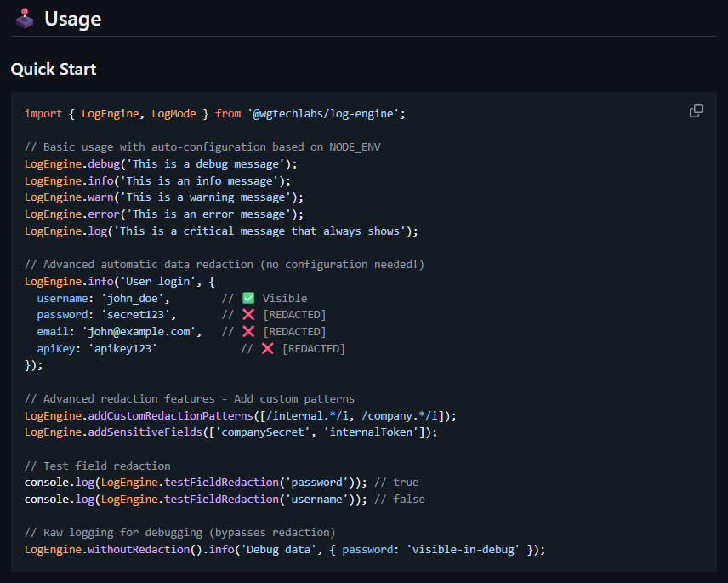This screenshot has height=583, width=728.
Task: Click the testFieldRedaction('password') line
Action: tap(221, 483)
